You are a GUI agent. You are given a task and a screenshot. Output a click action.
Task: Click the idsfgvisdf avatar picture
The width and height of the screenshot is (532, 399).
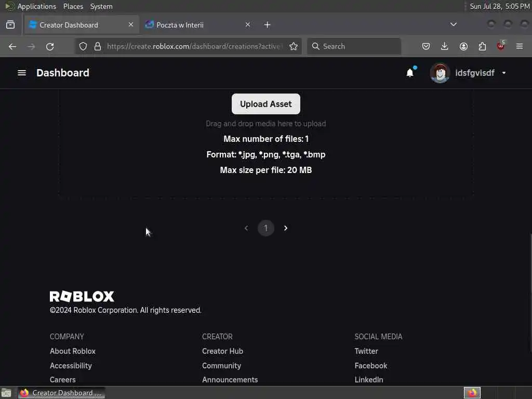440,73
